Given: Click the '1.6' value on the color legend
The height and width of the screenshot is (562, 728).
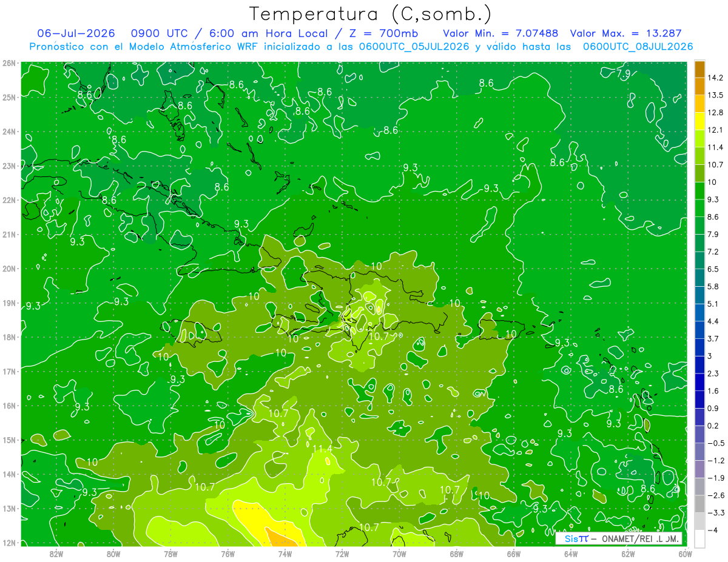Looking at the screenshot, I should click(x=713, y=391).
